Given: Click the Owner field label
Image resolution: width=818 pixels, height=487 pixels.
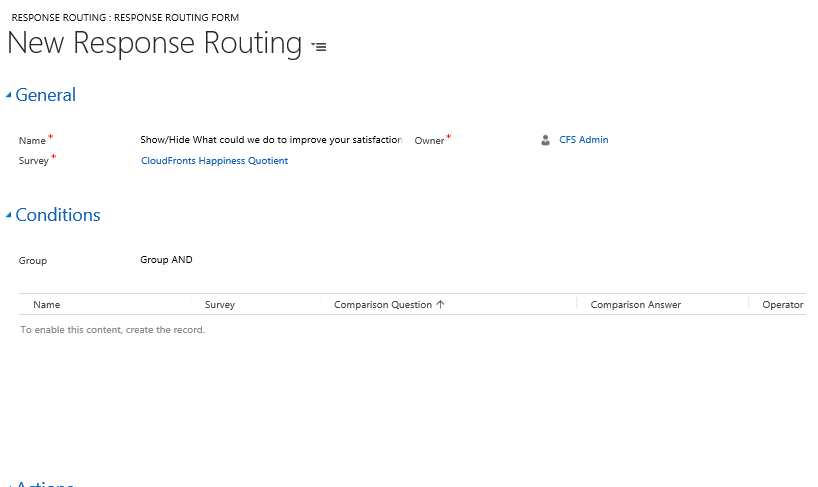Looking at the screenshot, I should point(429,141).
